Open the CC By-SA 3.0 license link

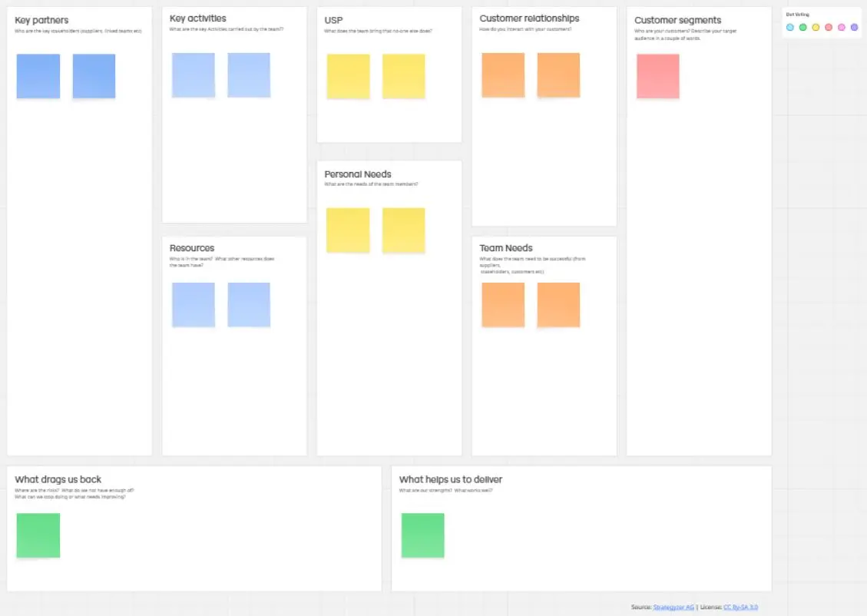point(740,607)
